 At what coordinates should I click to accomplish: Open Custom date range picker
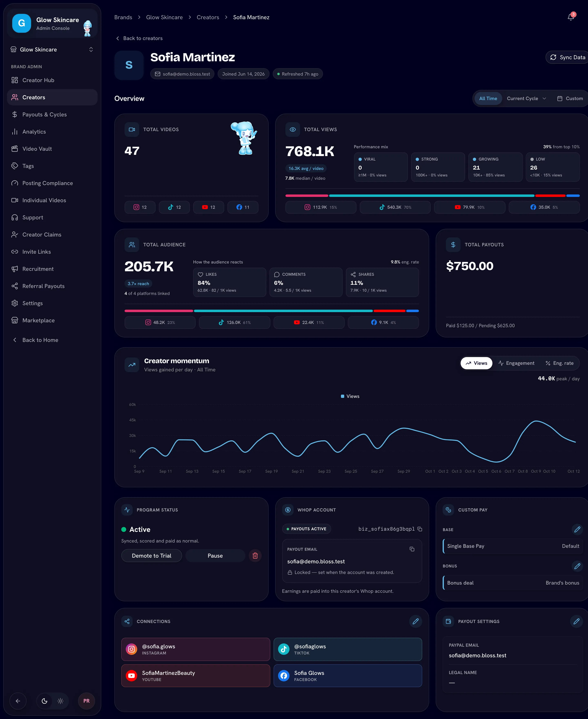(570, 99)
